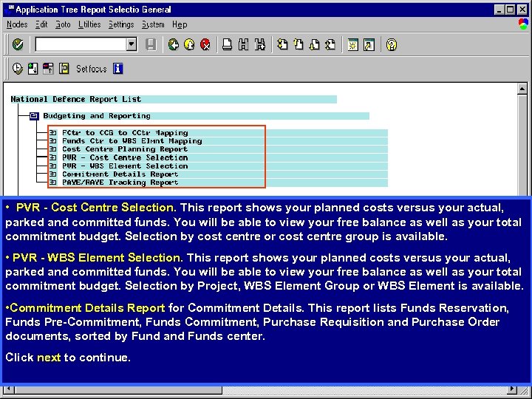The width and height of the screenshot is (532, 399).
Task: Open the Help menu
Action: [180, 24]
